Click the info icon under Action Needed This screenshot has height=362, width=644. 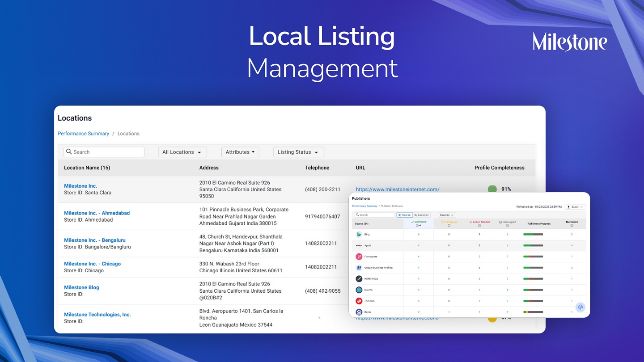[479, 226]
